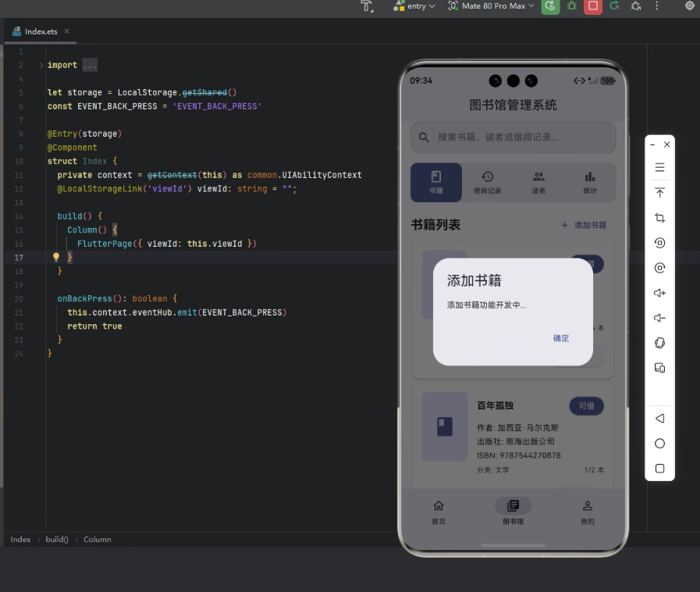
Task: Click the 'EVENT_BACK_PRESS' string literal
Action: [x=217, y=106]
